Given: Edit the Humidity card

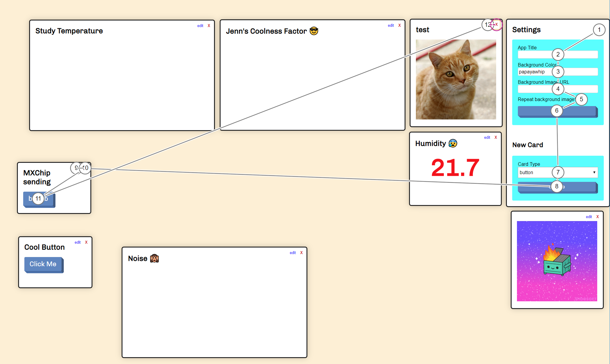Looking at the screenshot, I should click(x=487, y=137).
